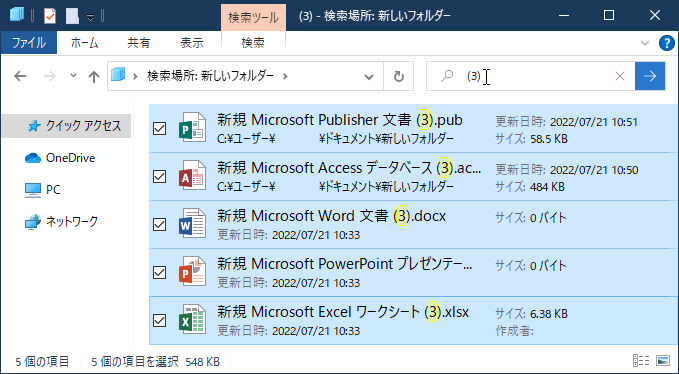Select 新規 Microsoft PowerPoint プレゼンテー... filename
679x374 pixels.
345,264
